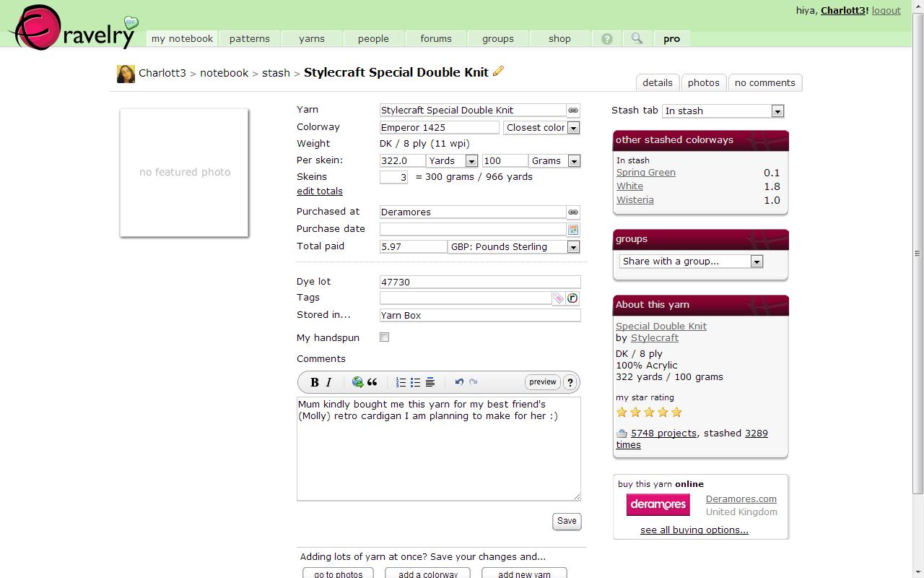Click Charlott3's avatar in the breadcrumb
The height and width of the screenshot is (578, 924).
pos(126,74)
